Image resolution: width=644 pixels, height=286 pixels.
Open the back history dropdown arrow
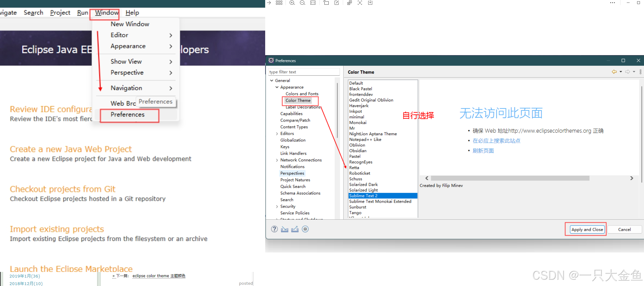pos(621,72)
